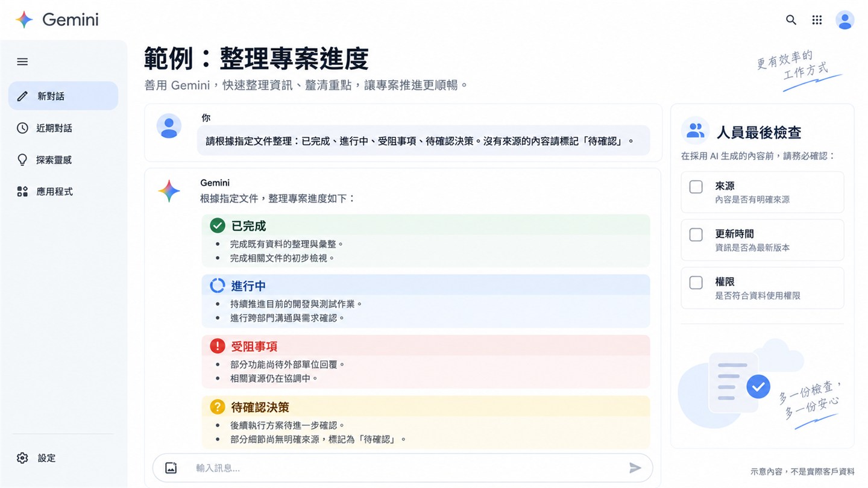Open the Google apps grid icon
868x488 pixels.
[x=817, y=20]
